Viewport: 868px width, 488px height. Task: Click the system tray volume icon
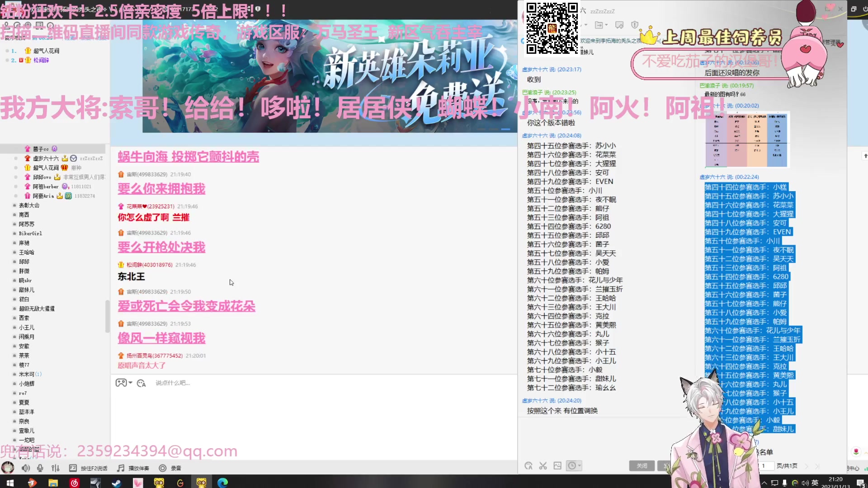805,483
